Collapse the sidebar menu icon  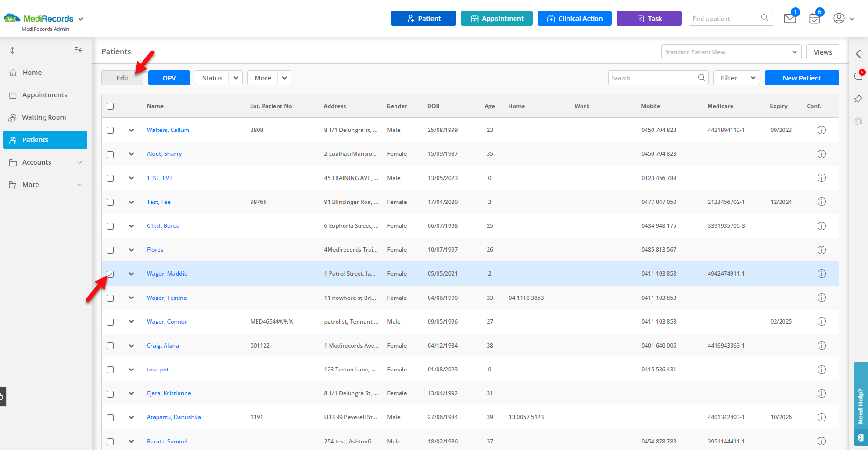pos(79,50)
